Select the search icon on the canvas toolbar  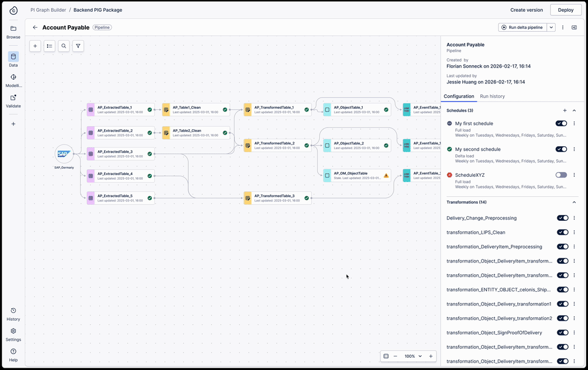(x=64, y=46)
